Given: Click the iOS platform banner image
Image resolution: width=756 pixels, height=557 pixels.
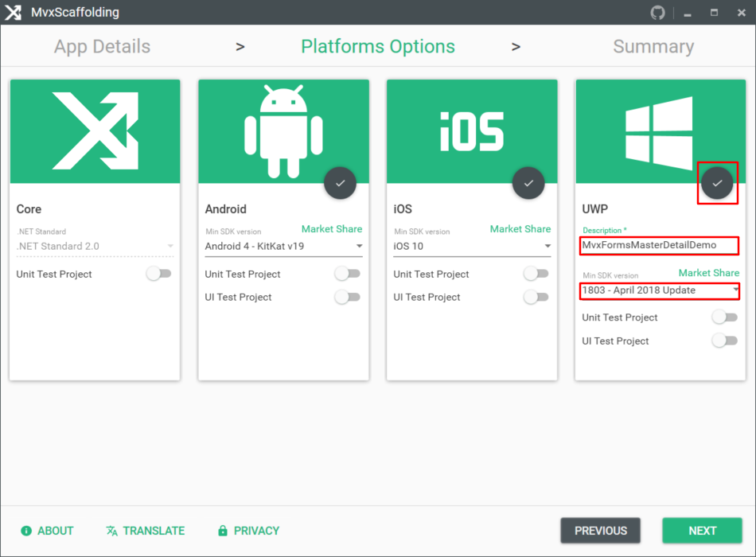Looking at the screenshot, I should pyautogui.click(x=472, y=131).
